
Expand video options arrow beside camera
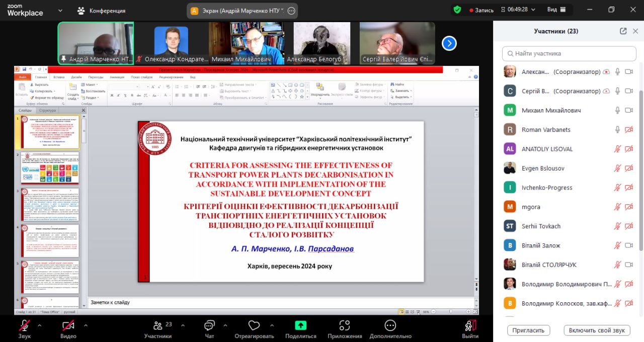pos(86,325)
